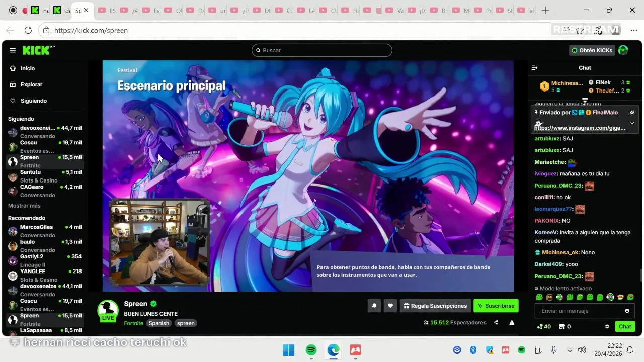
Task: Click ivioguez username in chat
Action: pyautogui.click(x=546, y=173)
